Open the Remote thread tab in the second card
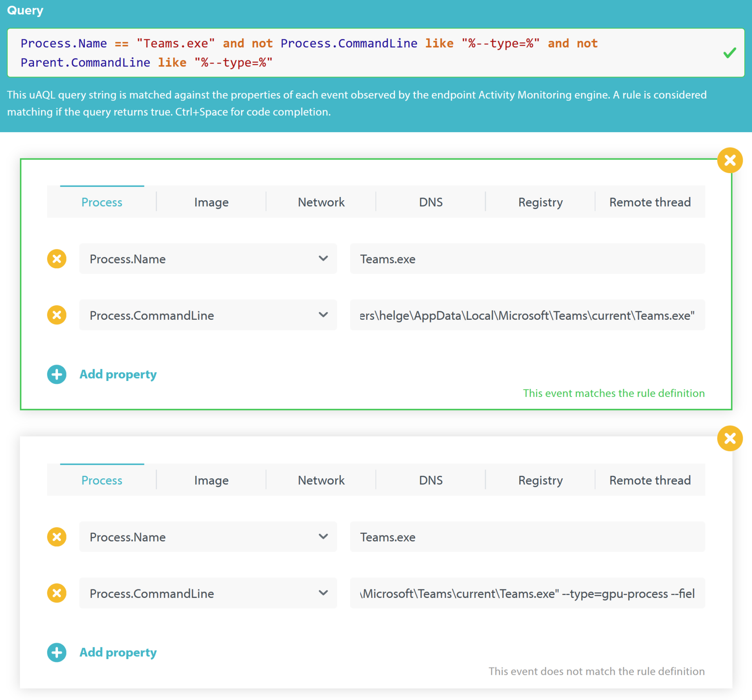 (x=650, y=480)
